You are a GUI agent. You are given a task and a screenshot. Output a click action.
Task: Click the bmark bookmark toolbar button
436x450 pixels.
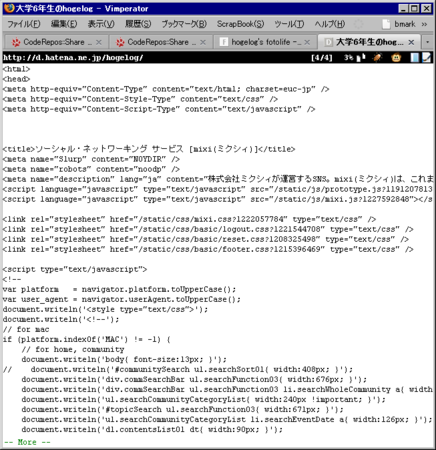(399, 24)
